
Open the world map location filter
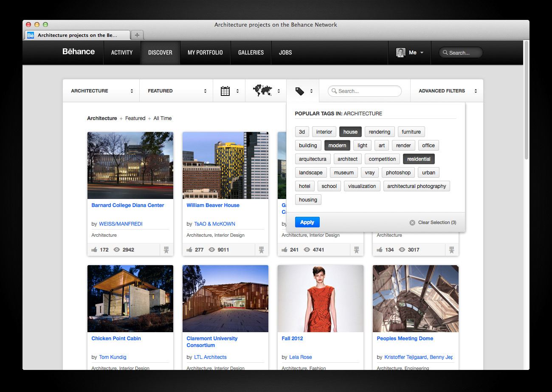[x=262, y=90]
